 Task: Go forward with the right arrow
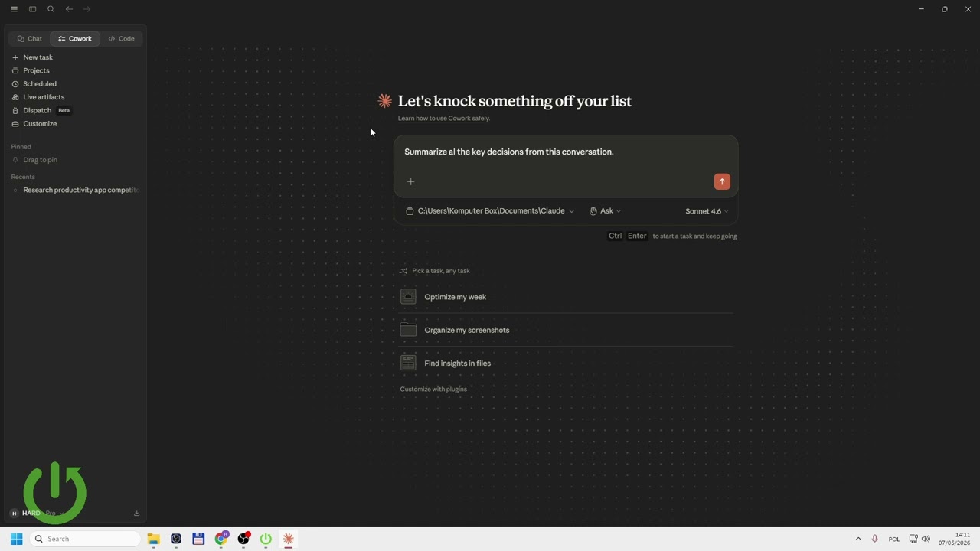[x=87, y=9]
